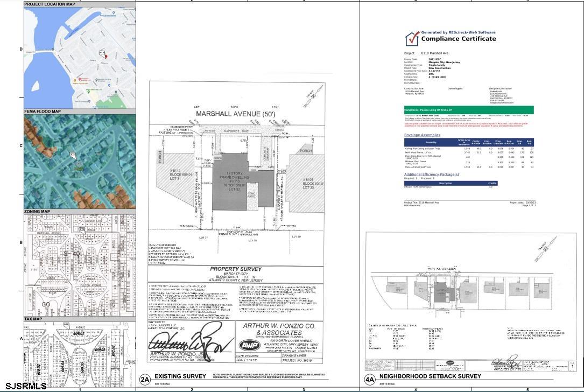The width and height of the screenshot is (584, 392).
Task: Select the TAX MAP heading
Action: click(33, 319)
